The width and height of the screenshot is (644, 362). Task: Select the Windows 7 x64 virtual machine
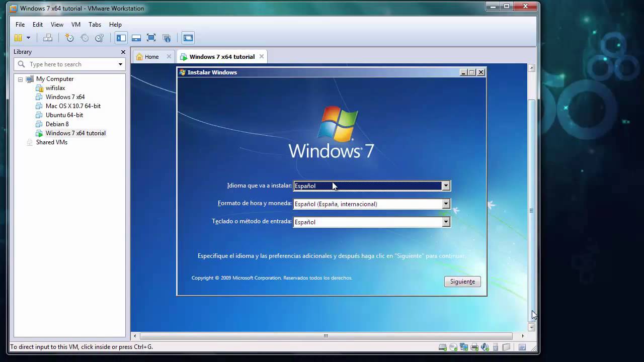click(65, 97)
